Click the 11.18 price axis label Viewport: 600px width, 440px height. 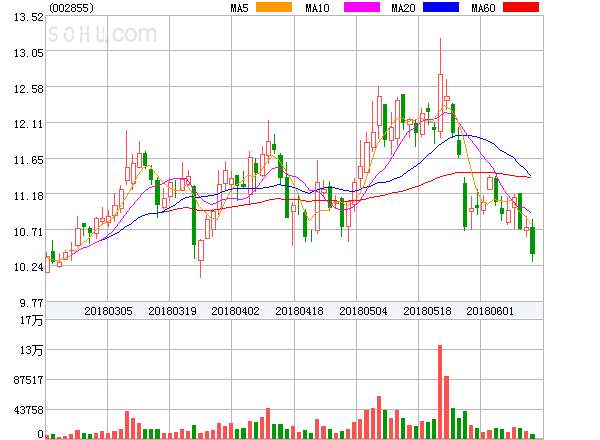pyautogui.click(x=29, y=196)
